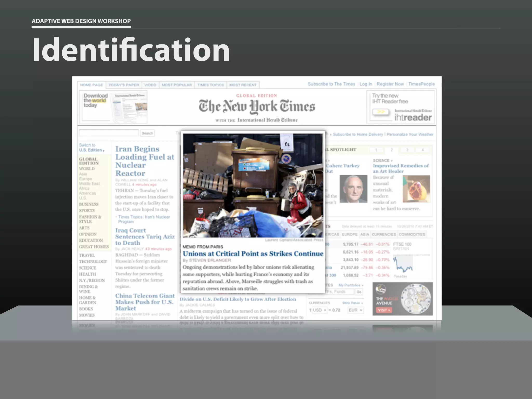Click the yellow arrow ihtreader button
The image size is (532, 399).
pyautogui.click(x=381, y=112)
